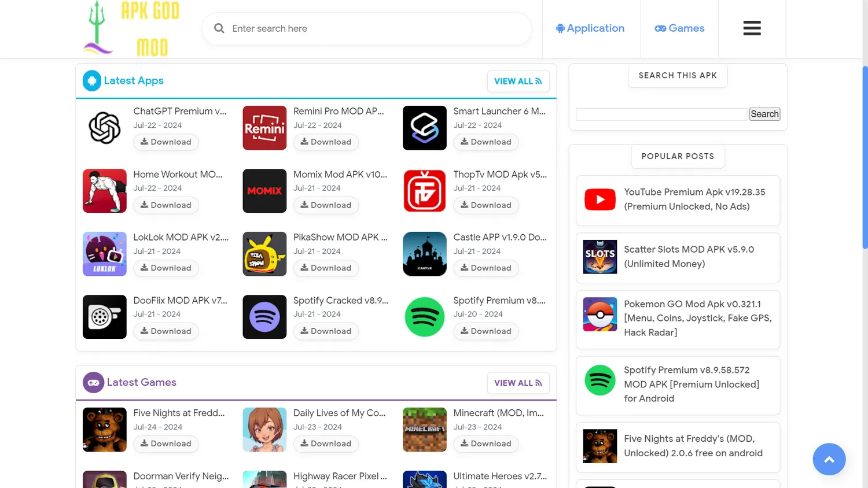868x488 pixels.
Task: Open the Smart Launcher 6 app icon
Action: click(x=425, y=128)
